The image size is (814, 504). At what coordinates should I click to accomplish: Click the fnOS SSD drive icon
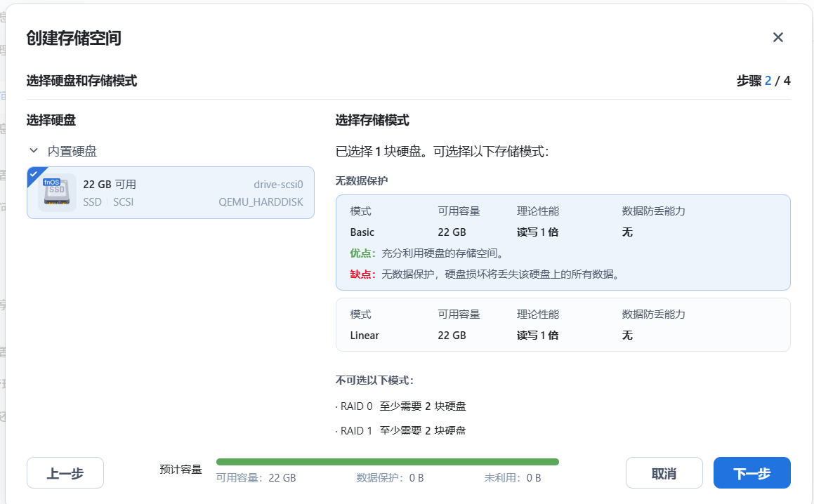[57, 192]
